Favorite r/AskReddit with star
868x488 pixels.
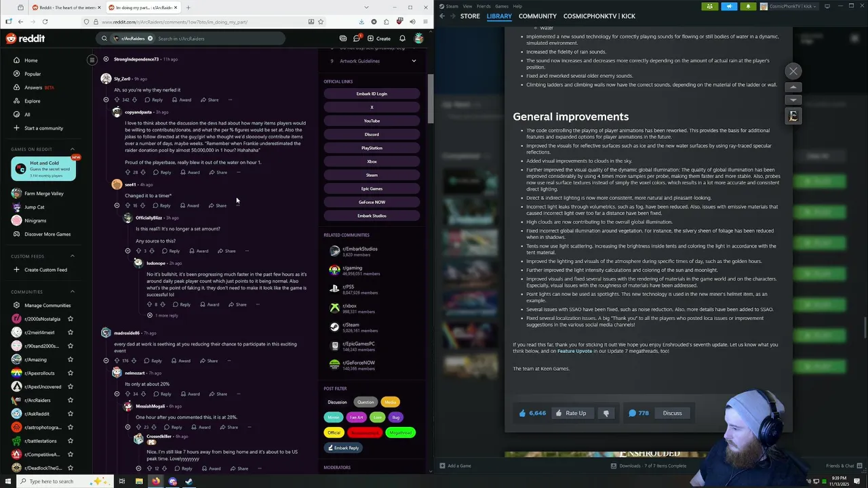[70, 413]
